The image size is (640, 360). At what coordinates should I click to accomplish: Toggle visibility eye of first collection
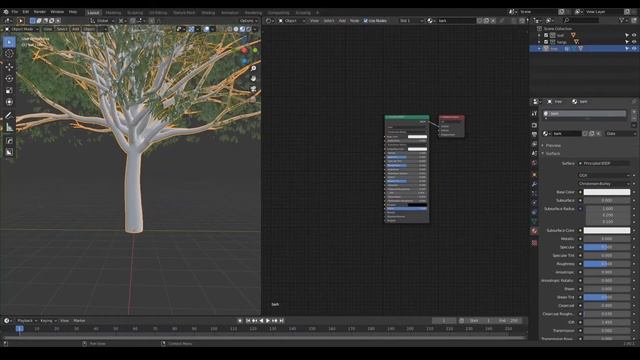[634, 36]
